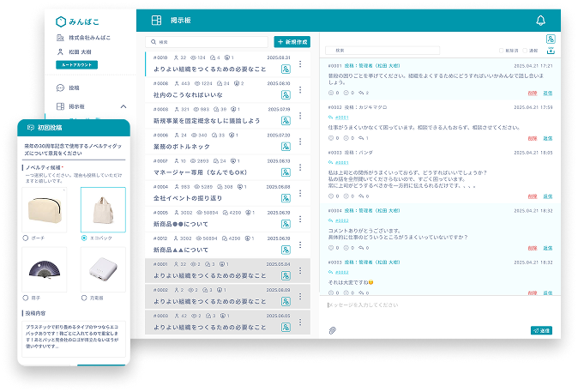This screenshot has height=392, width=578.
Task: Click the member icon in thread panel header
Action: [549, 39]
